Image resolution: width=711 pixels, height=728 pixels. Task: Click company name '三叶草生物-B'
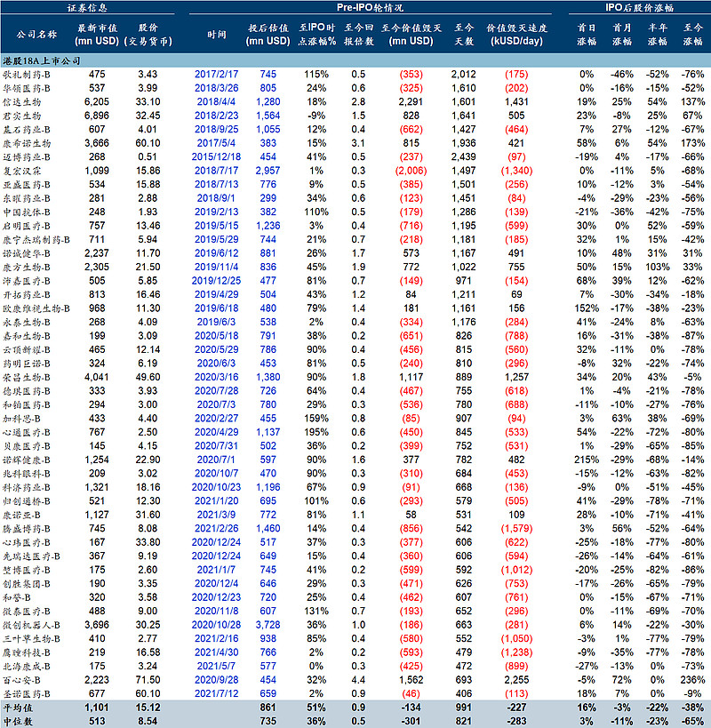coord(32,639)
